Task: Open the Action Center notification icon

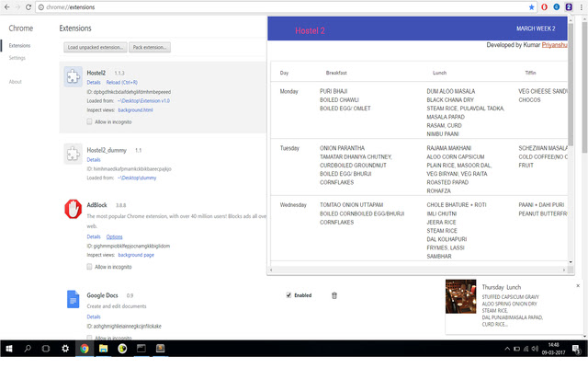Action: (x=576, y=350)
